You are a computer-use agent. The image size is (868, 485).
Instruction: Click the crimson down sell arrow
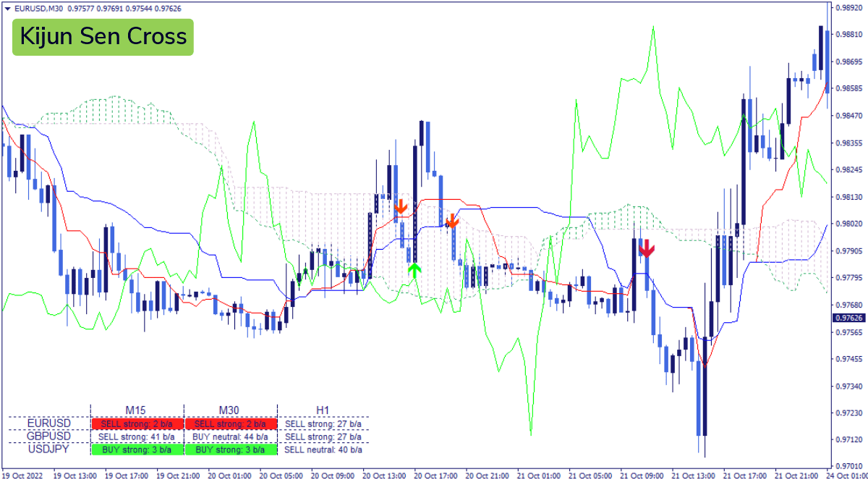(647, 248)
